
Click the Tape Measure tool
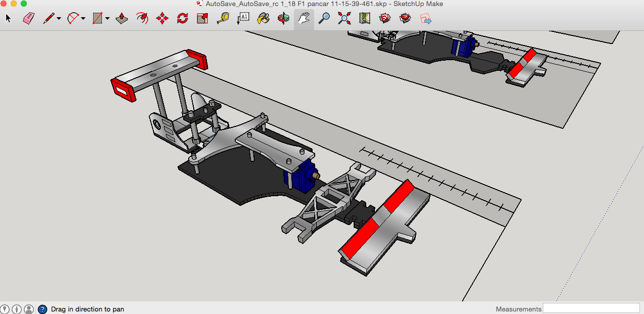(223, 19)
